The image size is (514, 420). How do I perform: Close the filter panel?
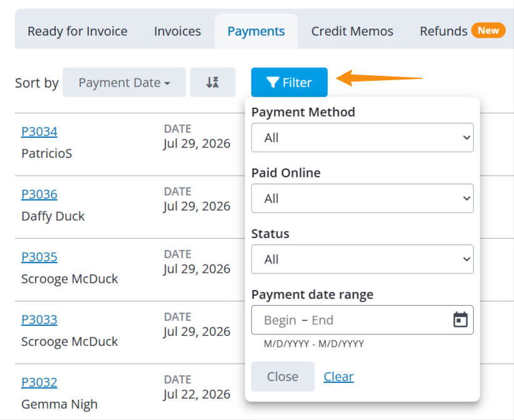click(x=283, y=376)
